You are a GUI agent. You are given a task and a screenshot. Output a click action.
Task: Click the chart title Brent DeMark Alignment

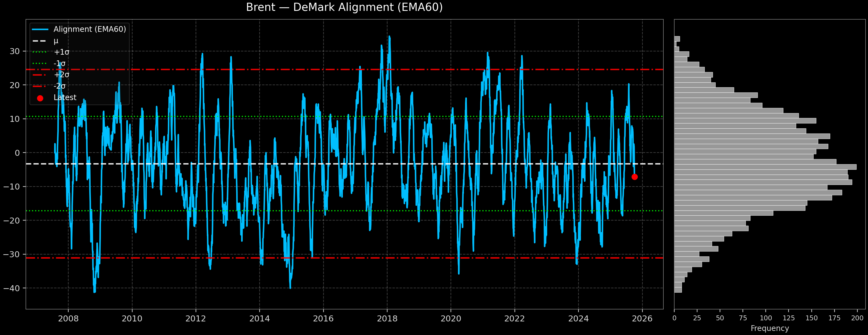point(344,7)
